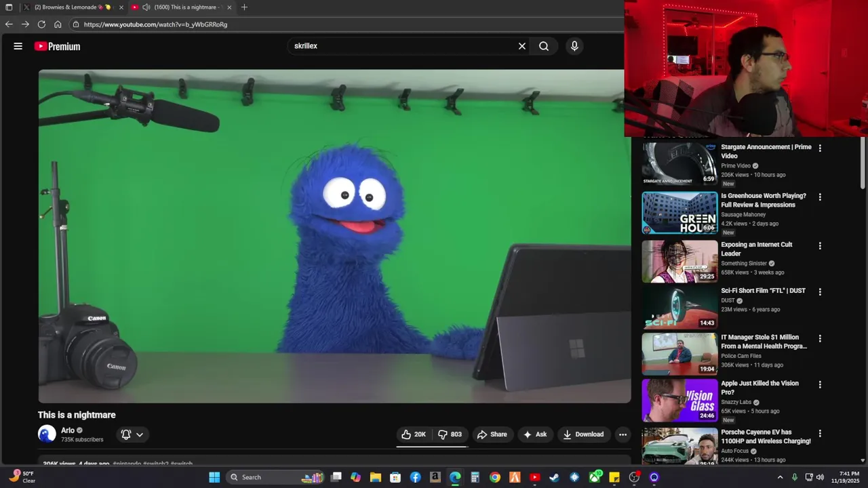Dislike the video showing 803
Image resolution: width=868 pixels, height=488 pixels.
click(x=450, y=434)
